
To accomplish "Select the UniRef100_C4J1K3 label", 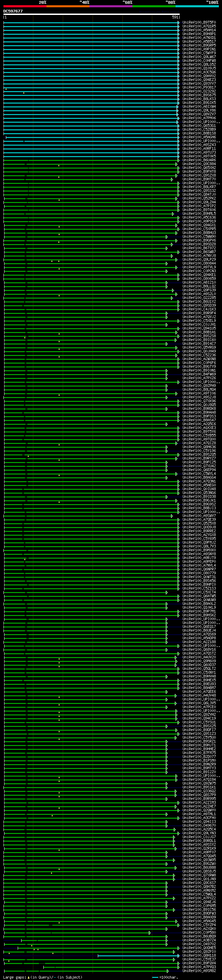I will point(199,309).
